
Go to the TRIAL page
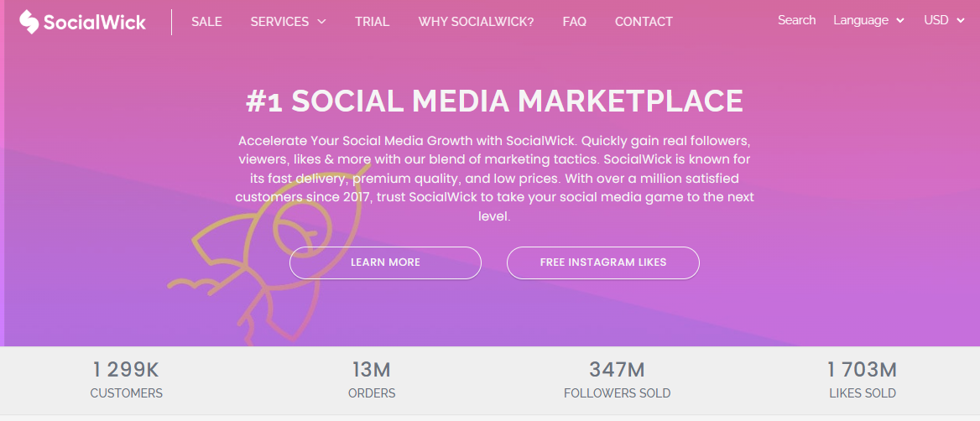point(372,22)
